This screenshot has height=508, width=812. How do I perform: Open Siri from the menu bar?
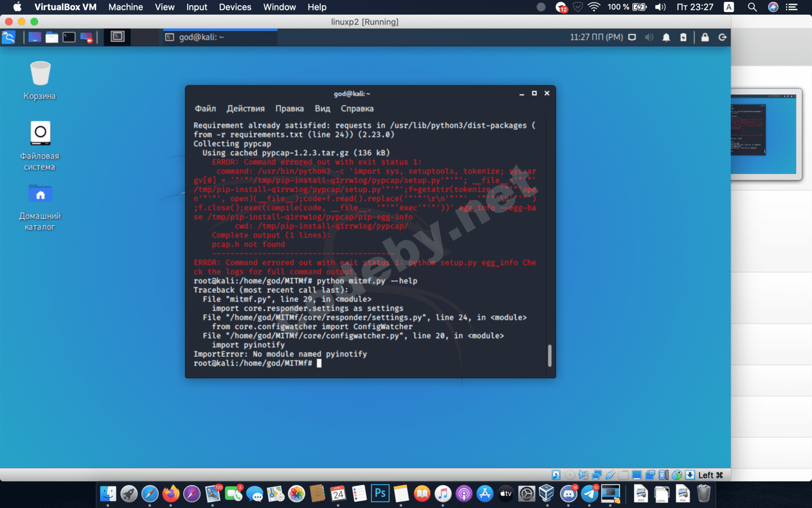click(773, 7)
